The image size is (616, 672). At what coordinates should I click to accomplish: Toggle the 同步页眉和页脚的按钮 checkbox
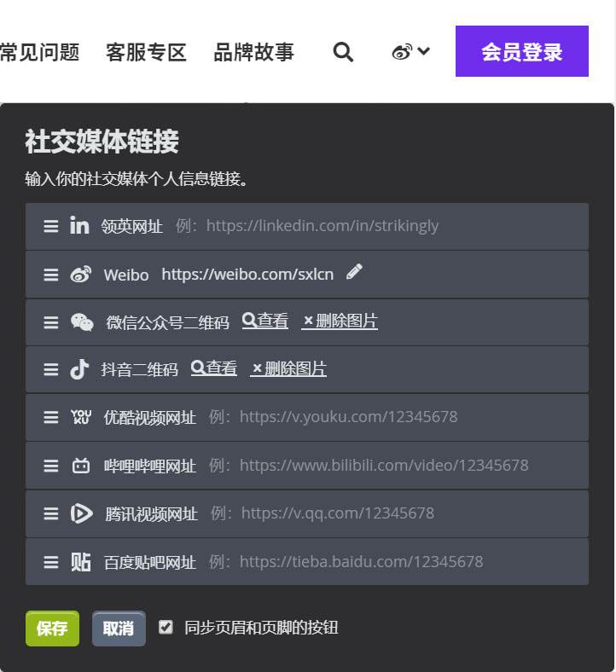point(166,628)
